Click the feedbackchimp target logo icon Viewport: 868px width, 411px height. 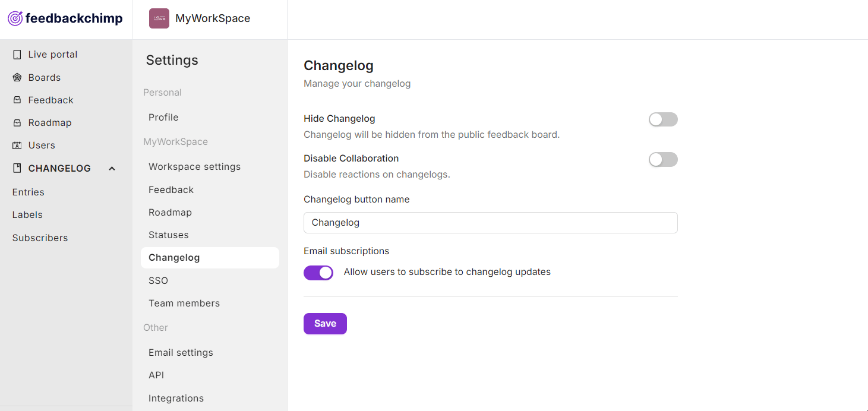click(15, 18)
